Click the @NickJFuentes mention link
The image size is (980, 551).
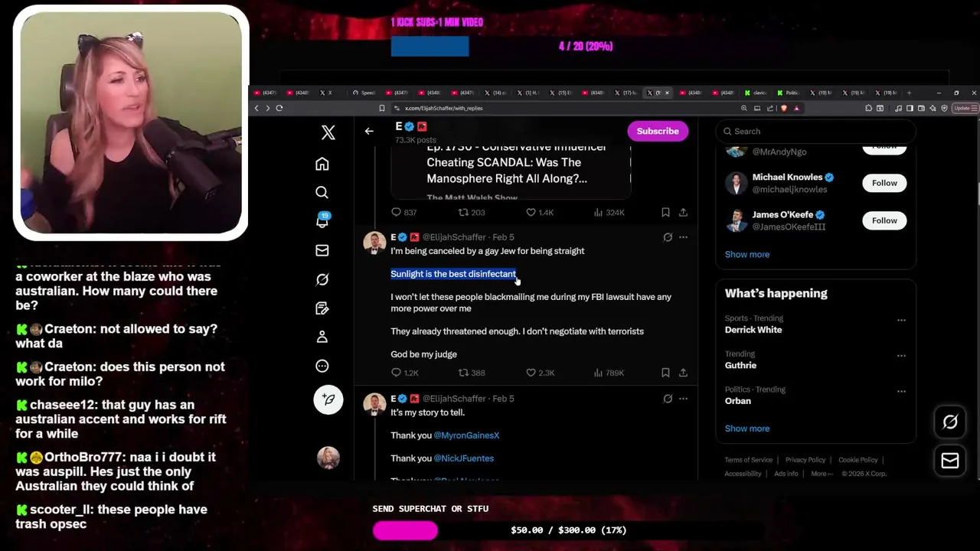[x=464, y=458]
